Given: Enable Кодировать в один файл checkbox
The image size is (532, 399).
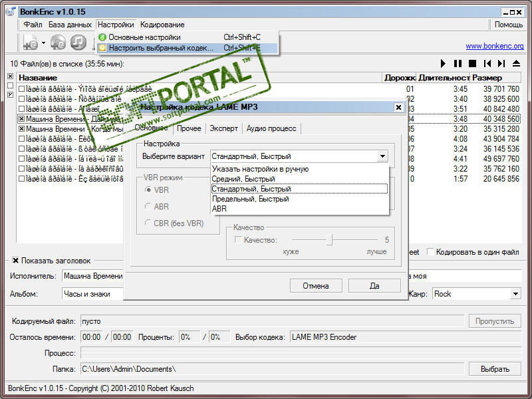Looking at the screenshot, I should point(430,252).
